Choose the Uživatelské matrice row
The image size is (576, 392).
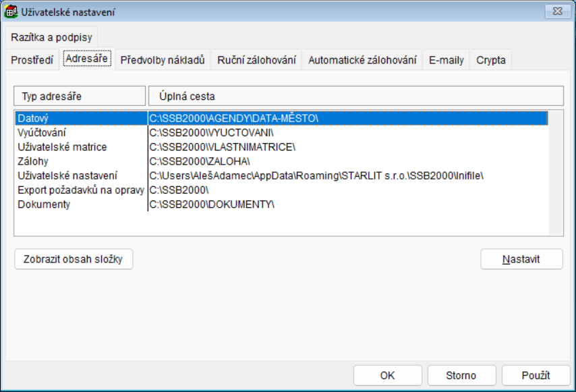pyautogui.click(x=81, y=146)
